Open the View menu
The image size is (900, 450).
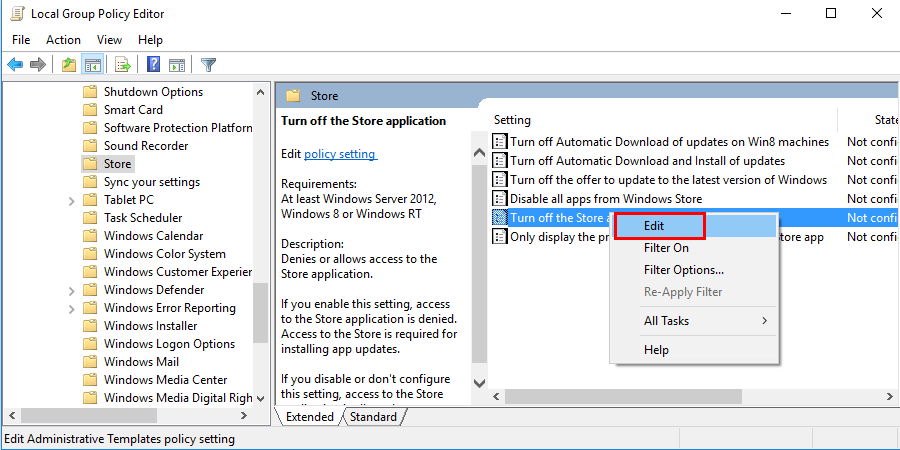point(109,40)
